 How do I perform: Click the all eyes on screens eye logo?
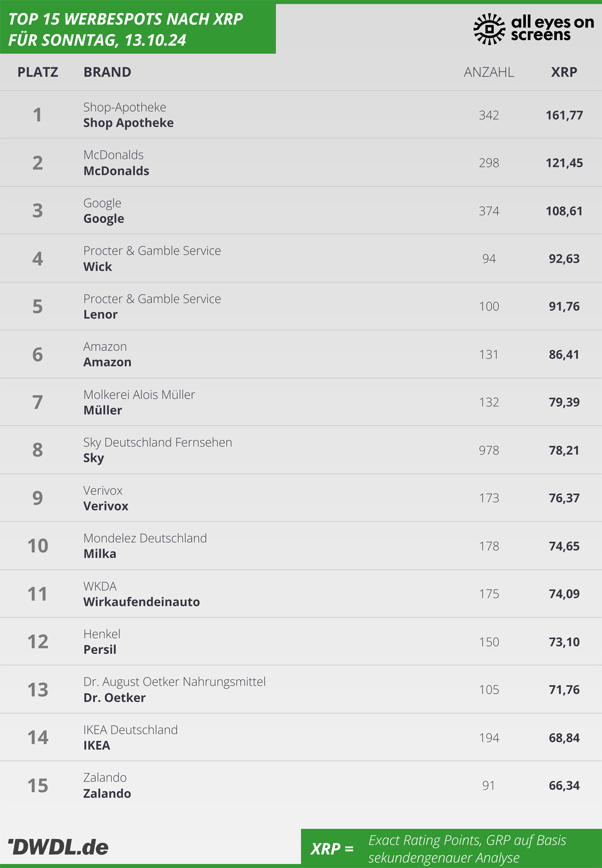(x=489, y=29)
